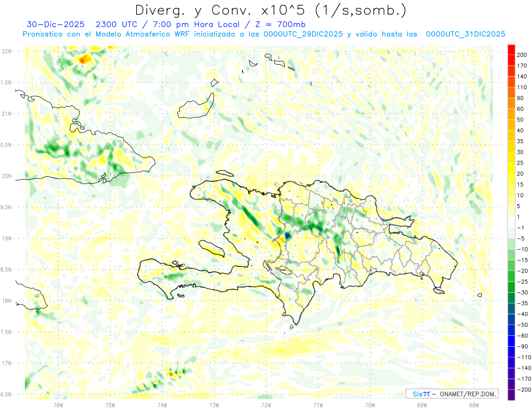The image size is (532, 411).
Task: Click the dark purple swatch below -200
Action: 512,395
